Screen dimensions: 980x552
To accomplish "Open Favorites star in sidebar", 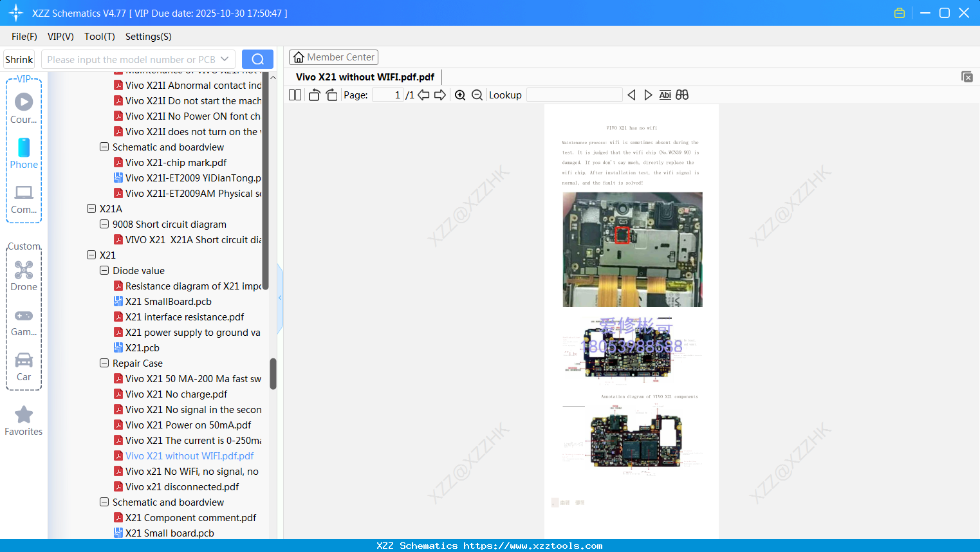I will pos(24,421).
